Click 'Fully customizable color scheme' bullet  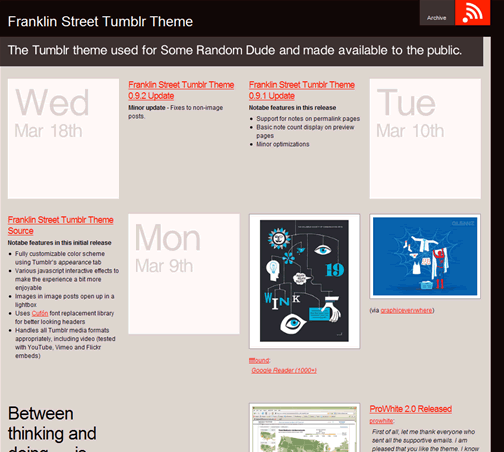pos(60,258)
